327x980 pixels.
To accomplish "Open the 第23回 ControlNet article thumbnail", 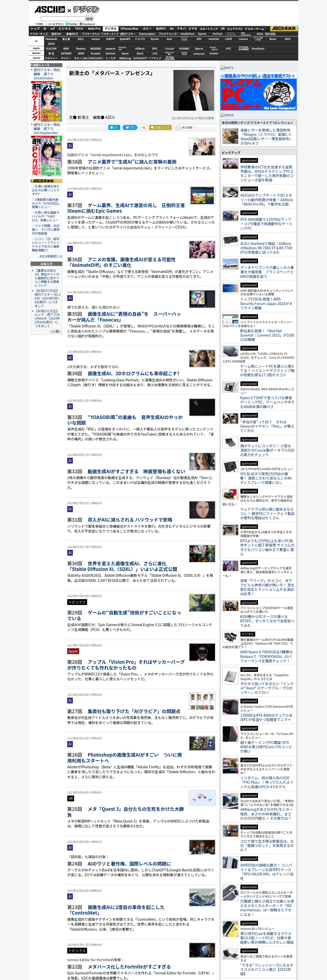I will [x=202, y=898].
